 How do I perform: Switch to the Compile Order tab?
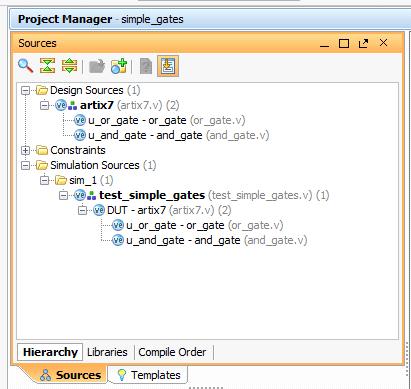pos(172,352)
